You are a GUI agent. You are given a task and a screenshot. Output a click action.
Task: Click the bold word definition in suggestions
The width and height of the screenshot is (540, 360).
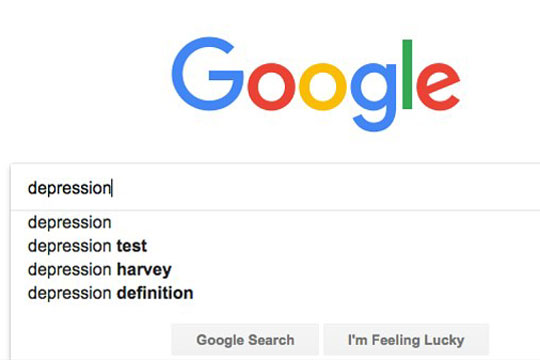tap(155, 293)
